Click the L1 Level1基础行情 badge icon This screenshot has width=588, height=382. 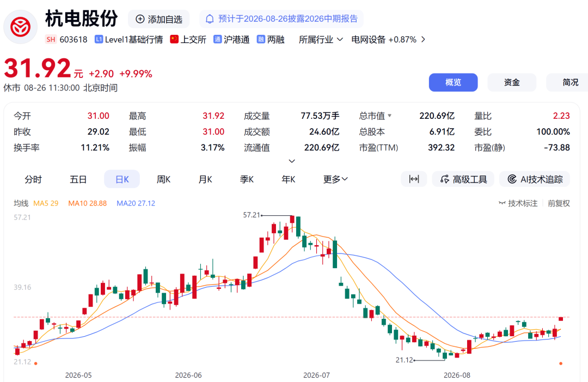(99, 39)
